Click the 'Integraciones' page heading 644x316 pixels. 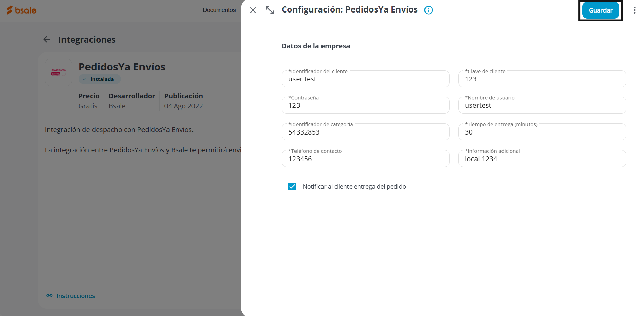[x=87, y=40]
